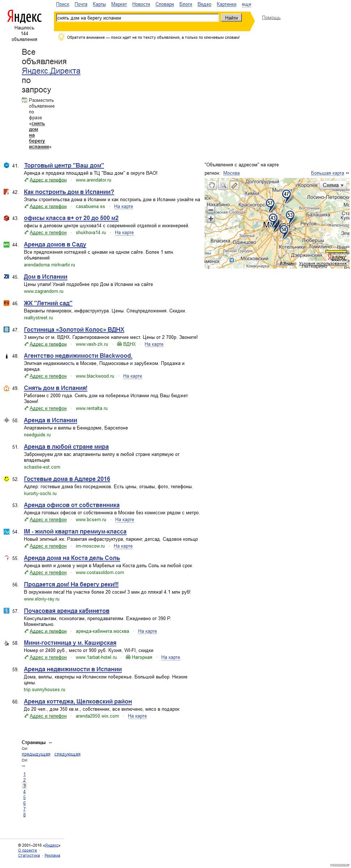This screenshot has height=868, width=351.
Task: Open ВДНХ metro link in ad 47
Action: click(129, 344)
